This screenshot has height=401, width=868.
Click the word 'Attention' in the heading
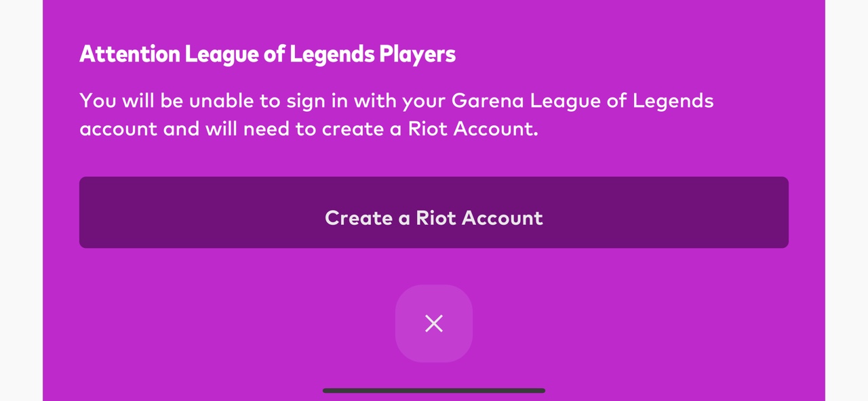[x=130, y=54]
